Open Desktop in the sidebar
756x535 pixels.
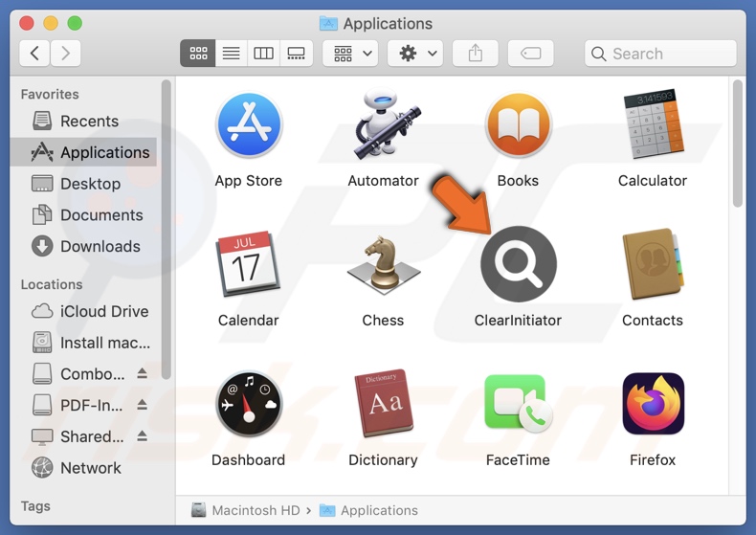(83, 184)
